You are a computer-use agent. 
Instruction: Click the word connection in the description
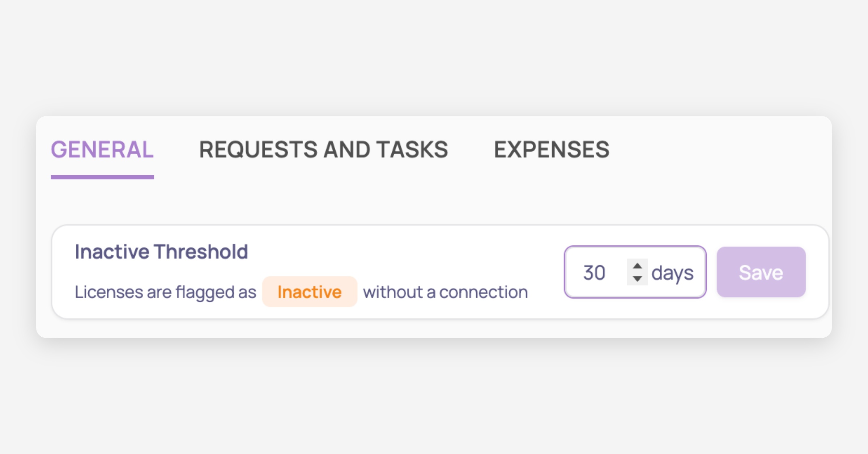tap(483, 292)
